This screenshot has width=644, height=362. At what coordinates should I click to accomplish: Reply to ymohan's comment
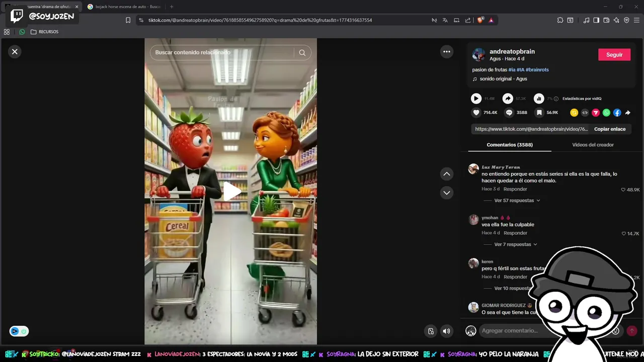515,233
